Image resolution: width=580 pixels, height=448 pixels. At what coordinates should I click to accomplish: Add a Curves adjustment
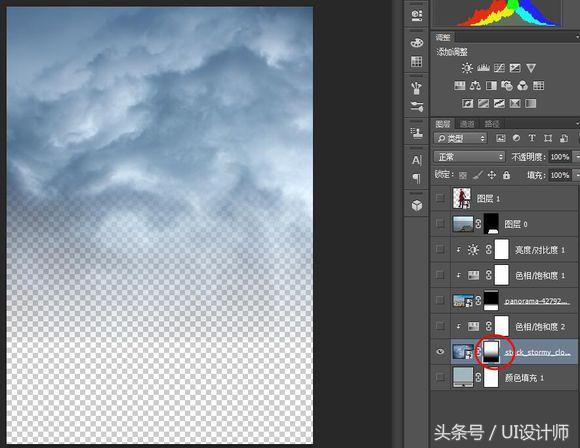pos(499,68)
